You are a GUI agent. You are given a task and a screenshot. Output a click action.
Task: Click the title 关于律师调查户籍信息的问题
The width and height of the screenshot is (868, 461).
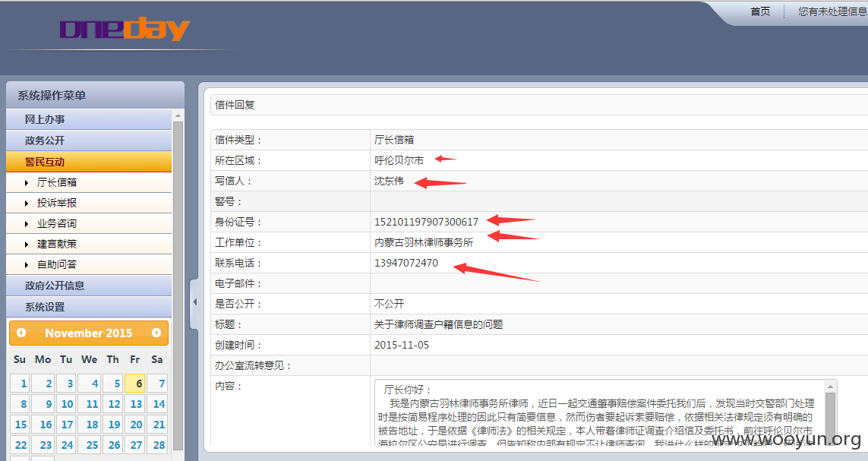coord(438,324)
